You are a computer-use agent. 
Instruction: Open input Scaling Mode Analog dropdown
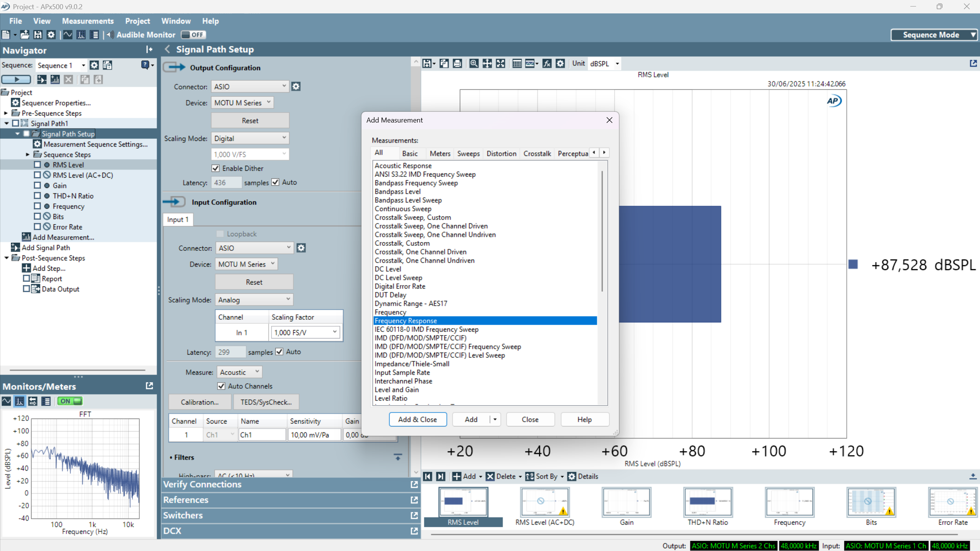(254, 300)
